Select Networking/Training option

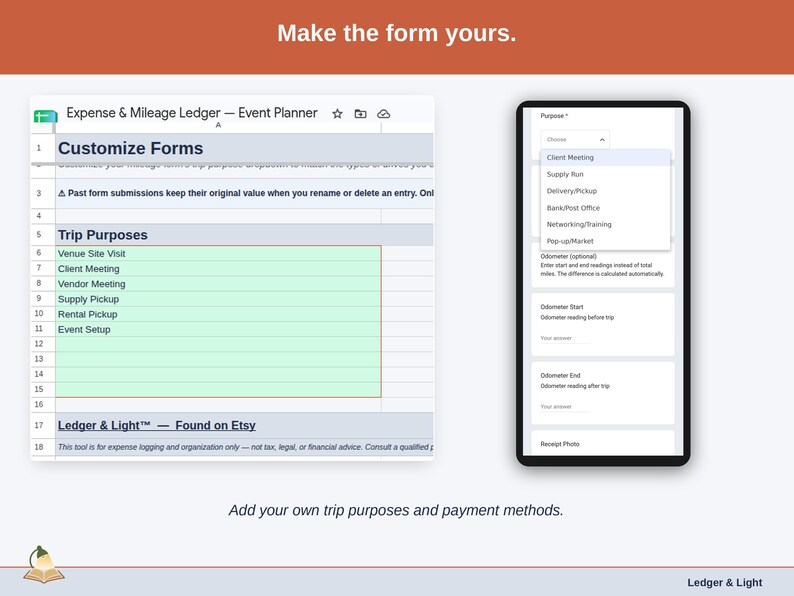(x=606, y=224)
